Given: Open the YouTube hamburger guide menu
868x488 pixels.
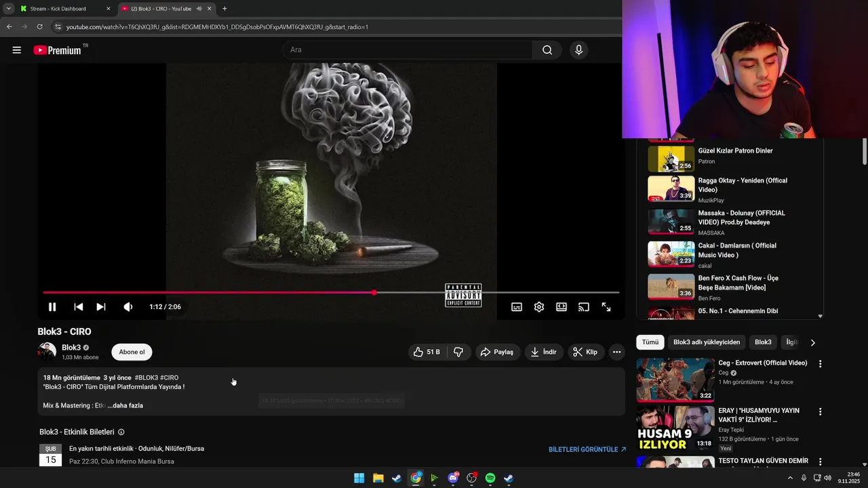Looking at the screenshot, I should [x=17, y=50].
